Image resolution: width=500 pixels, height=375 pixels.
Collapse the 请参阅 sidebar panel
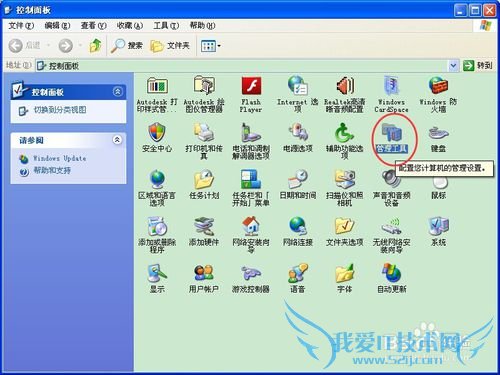click(117, 140)
